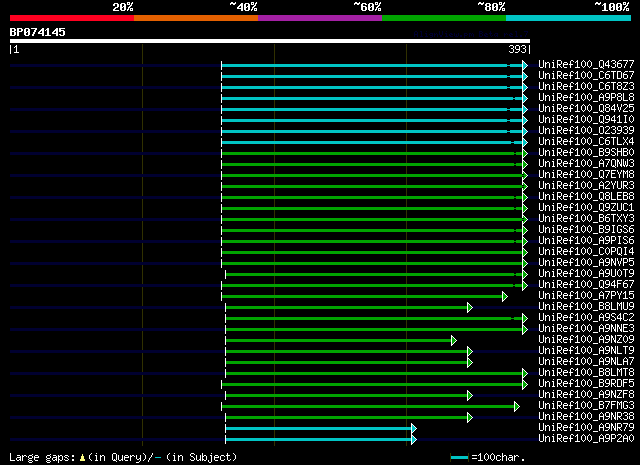The image size is (640, 465).
Task: Click the query end position 393
Action: (517, 49)
